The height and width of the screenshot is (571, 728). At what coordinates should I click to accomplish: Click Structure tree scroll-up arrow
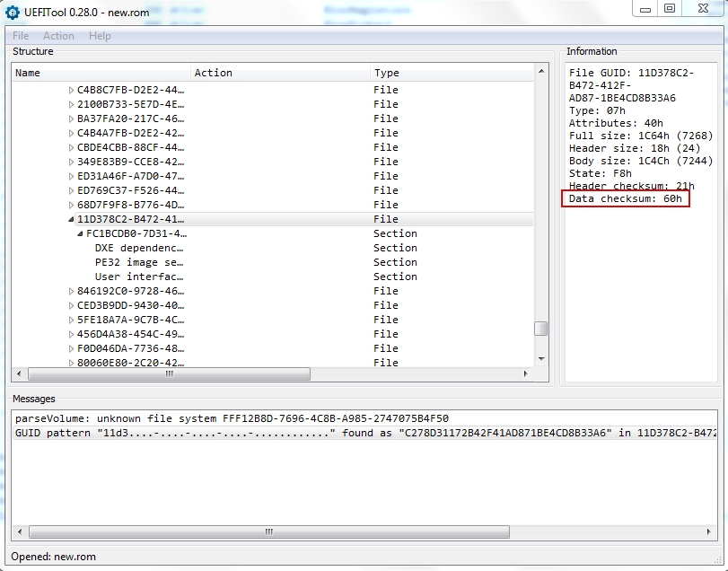pyautogui.click(x=541, y=71)
